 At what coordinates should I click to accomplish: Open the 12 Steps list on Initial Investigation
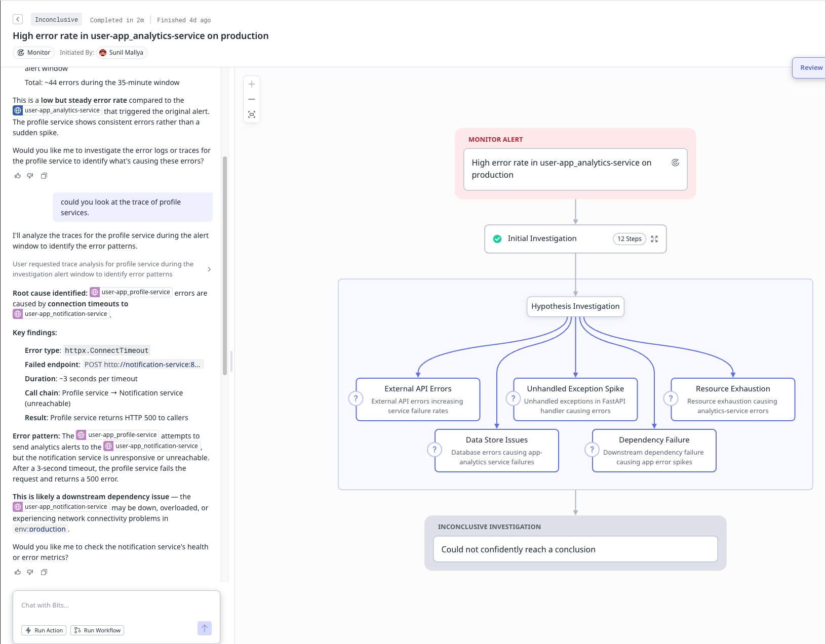click(x=629, y=238)
